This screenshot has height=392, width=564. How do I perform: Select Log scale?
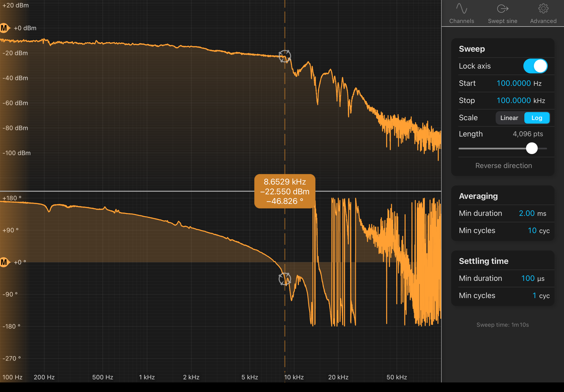[x=537, y=118]
